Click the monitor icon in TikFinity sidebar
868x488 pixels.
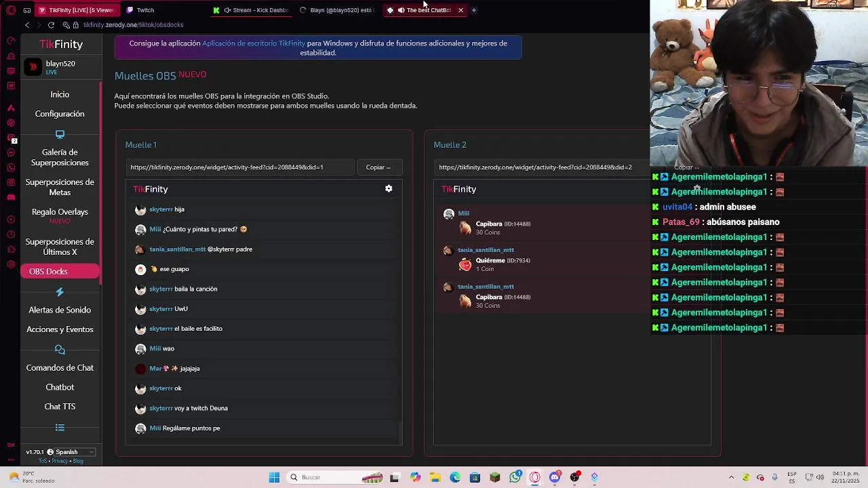60,134
